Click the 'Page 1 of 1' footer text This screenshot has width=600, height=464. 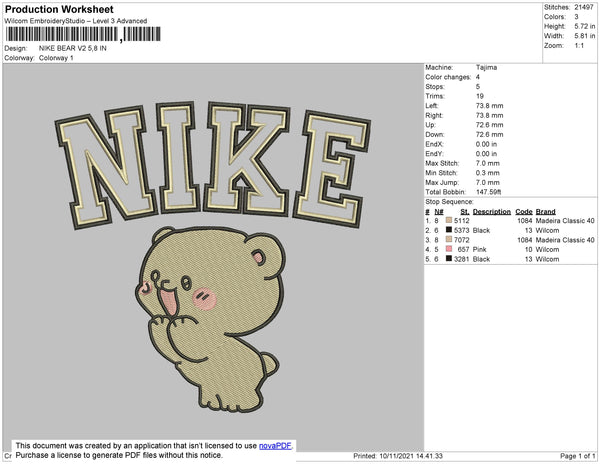click(x=577, y=456)
